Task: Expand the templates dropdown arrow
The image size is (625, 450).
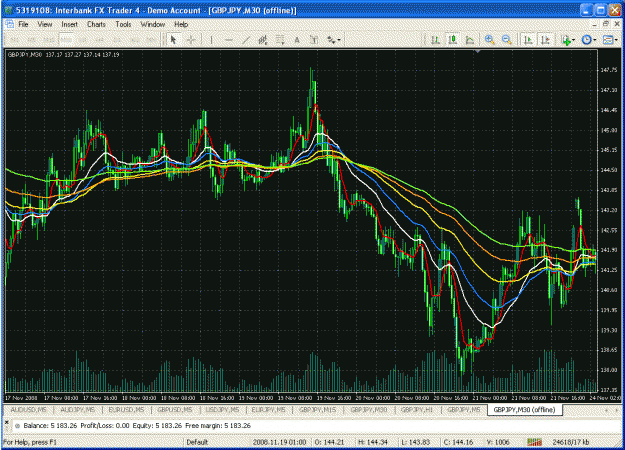Action: 615,39
